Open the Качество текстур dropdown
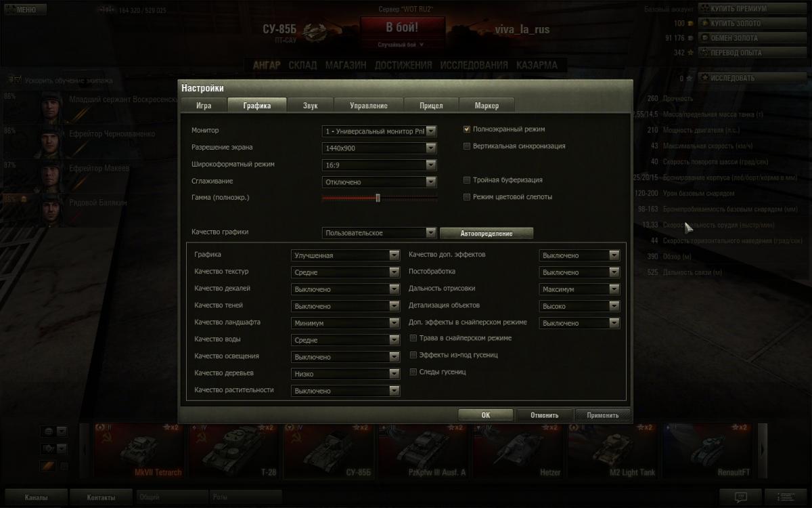This screenshot has width=812, height=508. point(346,272)
